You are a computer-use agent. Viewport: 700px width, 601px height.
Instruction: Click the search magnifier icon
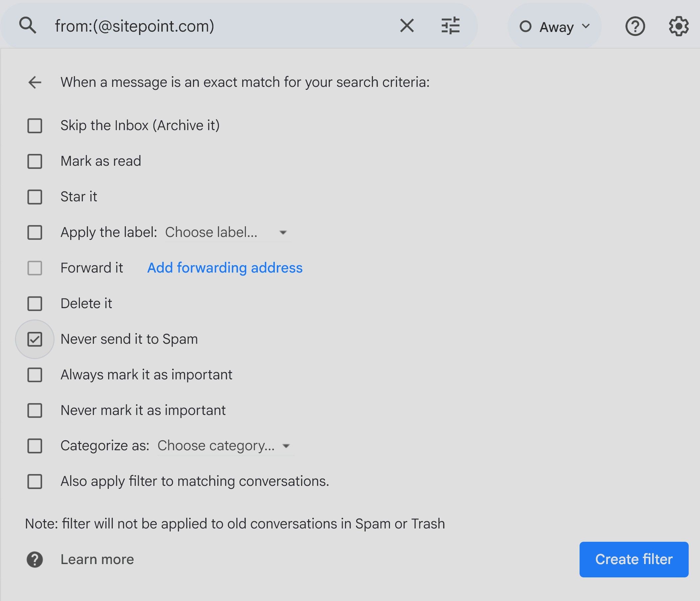(x=28, y=26)
